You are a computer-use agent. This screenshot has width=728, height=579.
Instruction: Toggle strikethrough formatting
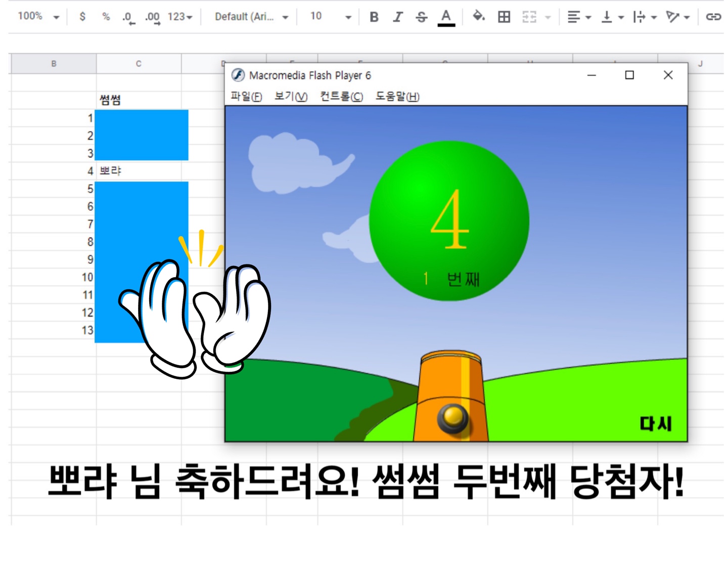[x=422, y=17]
